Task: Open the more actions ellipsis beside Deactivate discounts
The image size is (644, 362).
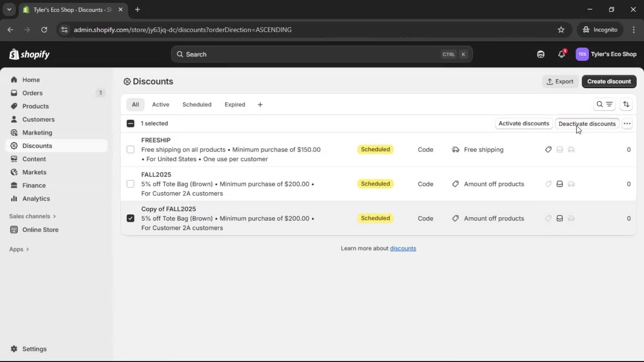Action: pos(628,123)
